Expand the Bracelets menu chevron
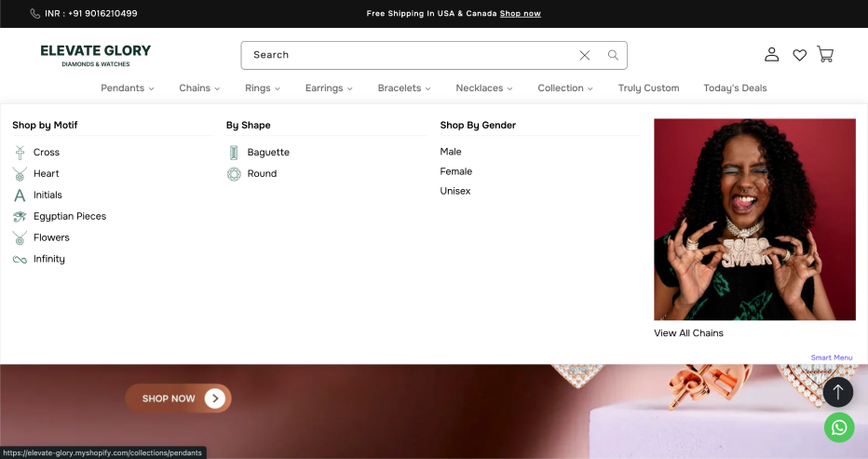 (427, 88)
